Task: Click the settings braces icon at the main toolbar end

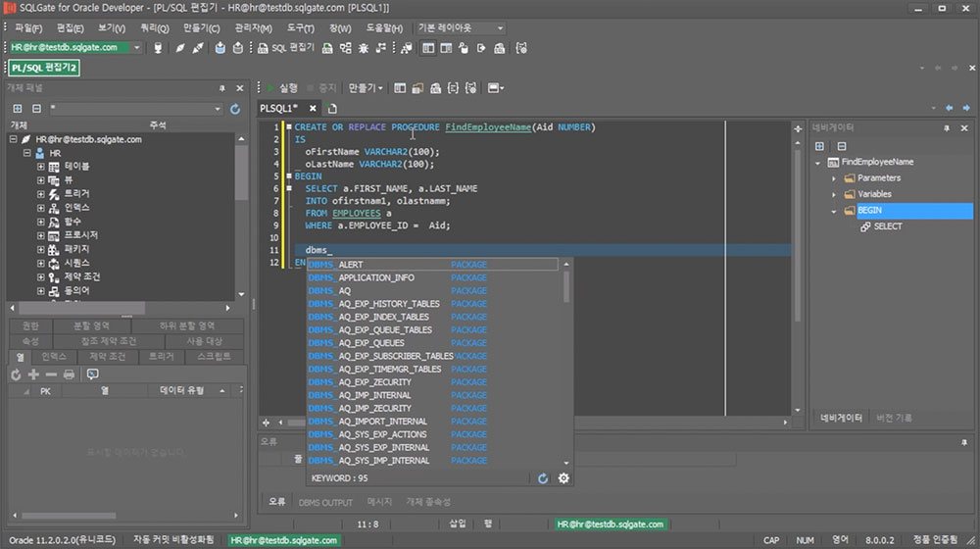Action: [521, 47]
